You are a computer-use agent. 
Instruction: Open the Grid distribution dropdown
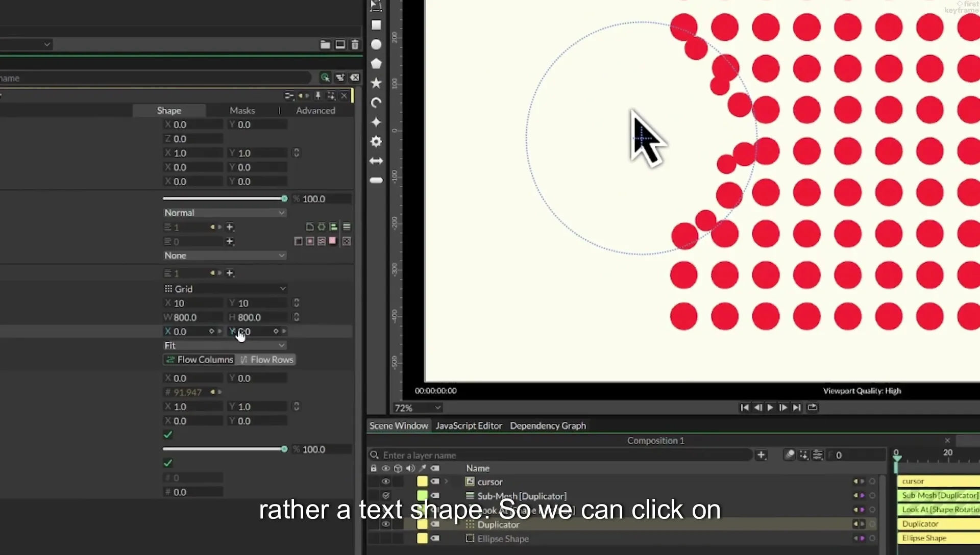225,289
